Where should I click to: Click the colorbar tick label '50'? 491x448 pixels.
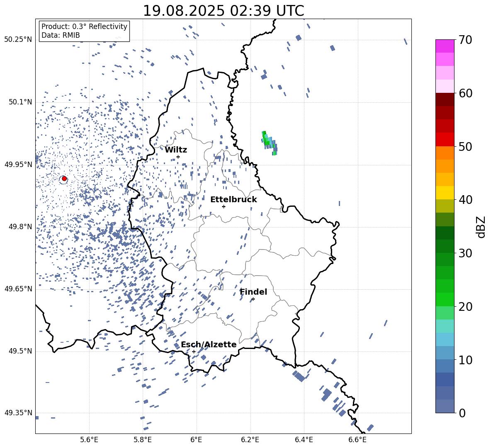465,147
